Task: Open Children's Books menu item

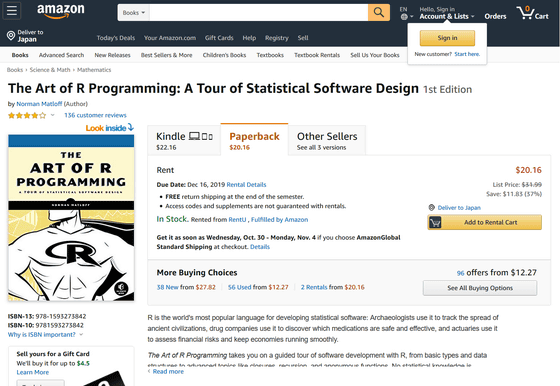Action: 224,55
